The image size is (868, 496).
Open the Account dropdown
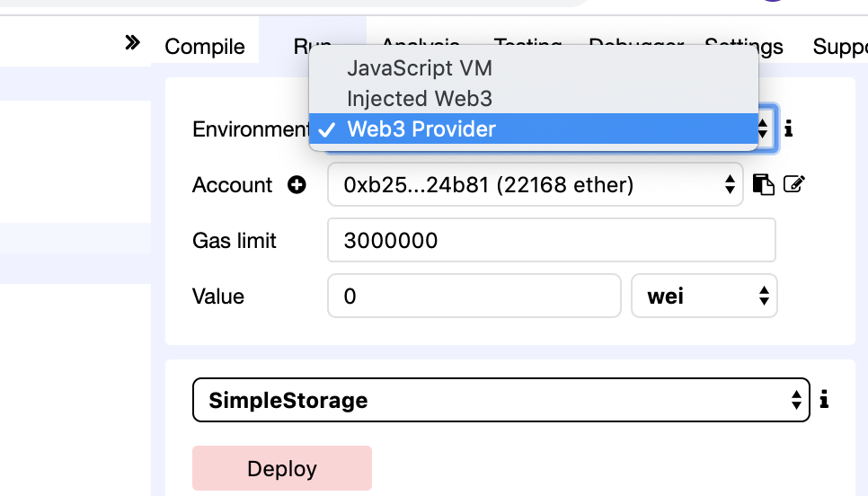click(x=536, y=184)
